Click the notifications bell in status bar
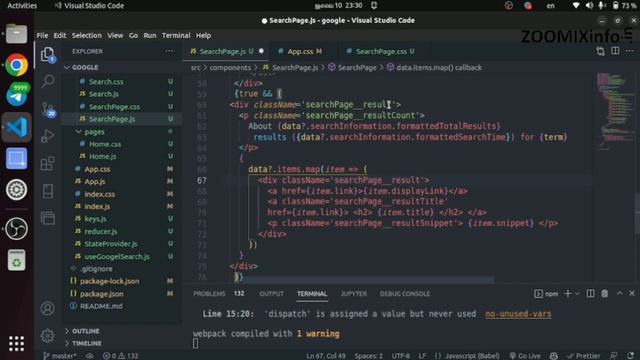Image resolution: width=640 pixels, height=360 pixels. (x=631, y=356)
